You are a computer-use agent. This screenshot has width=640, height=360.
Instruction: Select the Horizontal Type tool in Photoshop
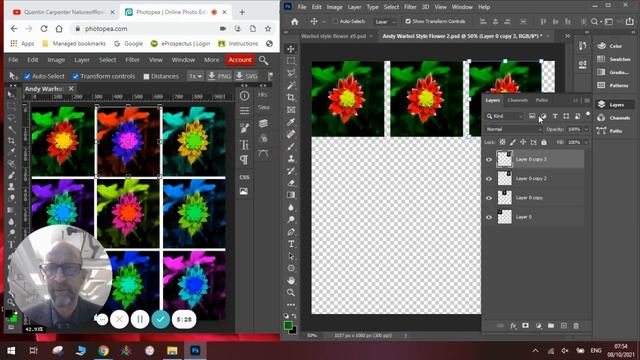pos(291,244)
